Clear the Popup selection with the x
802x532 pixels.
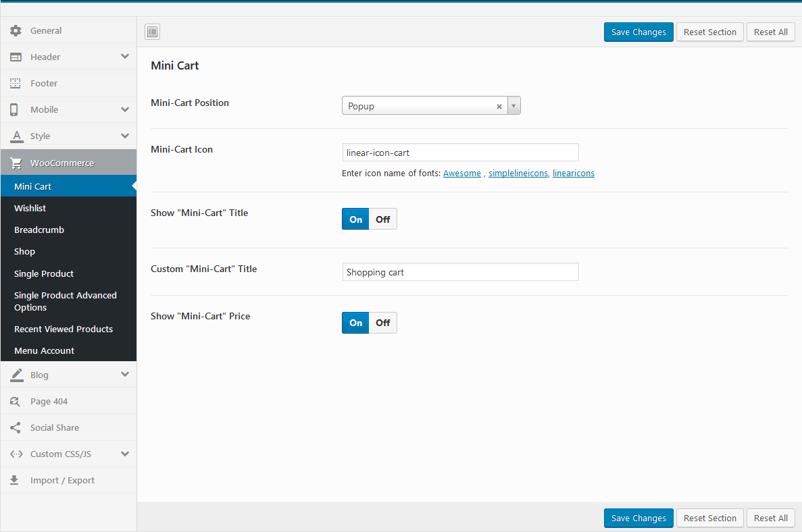(x=499, y=106)
